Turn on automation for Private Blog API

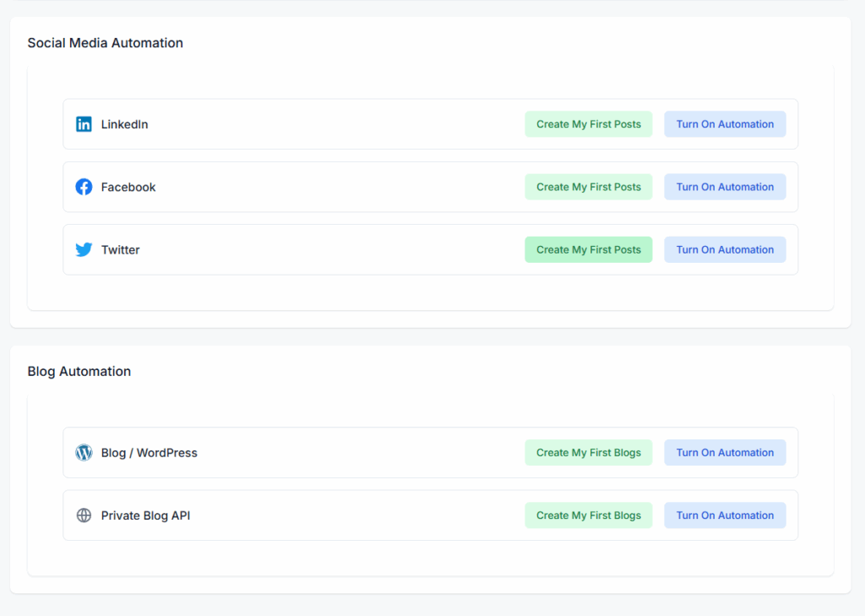point(725,515)
